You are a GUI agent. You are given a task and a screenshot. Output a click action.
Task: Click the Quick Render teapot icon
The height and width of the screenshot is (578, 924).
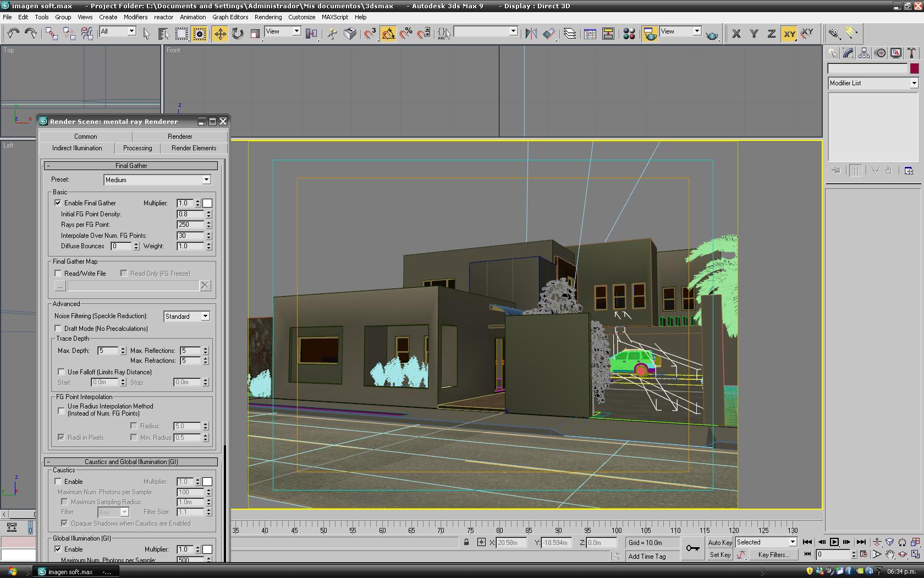[x=712, y=34]
